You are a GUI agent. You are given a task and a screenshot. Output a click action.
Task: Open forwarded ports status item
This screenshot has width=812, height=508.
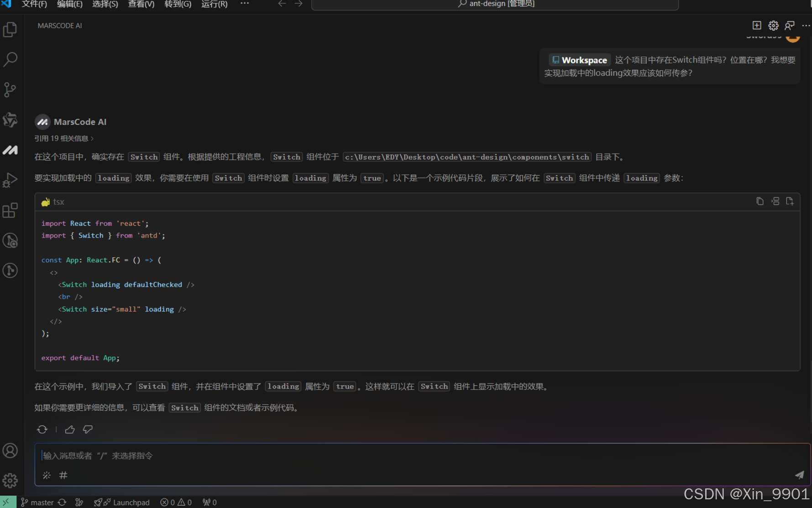210,502
